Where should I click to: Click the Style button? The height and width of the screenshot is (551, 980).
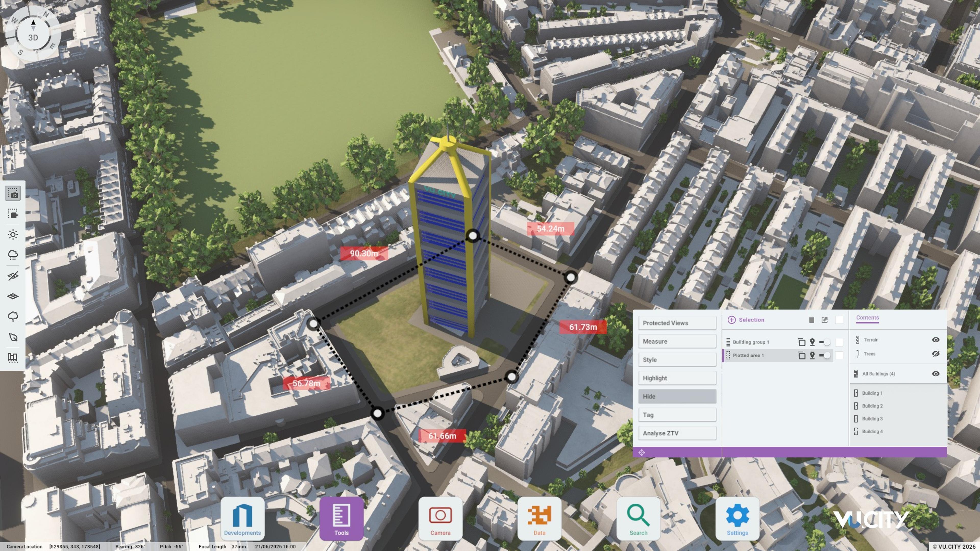(x=677, y=360)
